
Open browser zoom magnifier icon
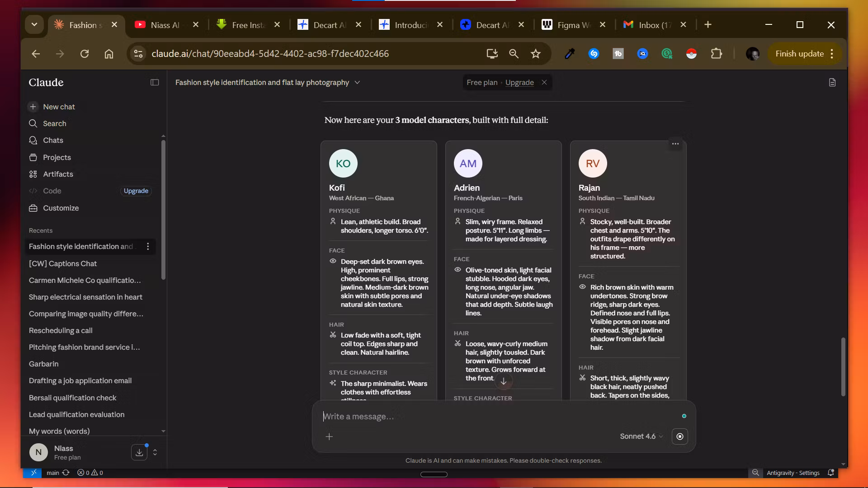point(514,54)
